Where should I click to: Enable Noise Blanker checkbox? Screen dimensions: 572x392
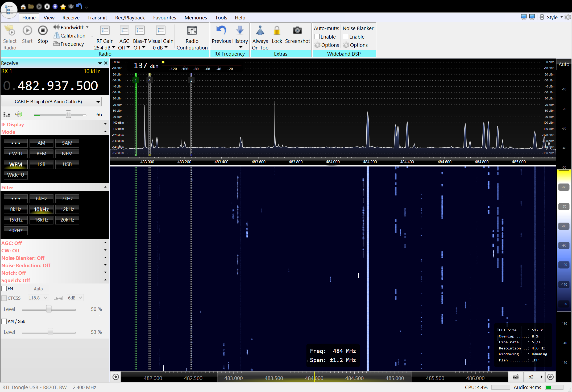346,37
